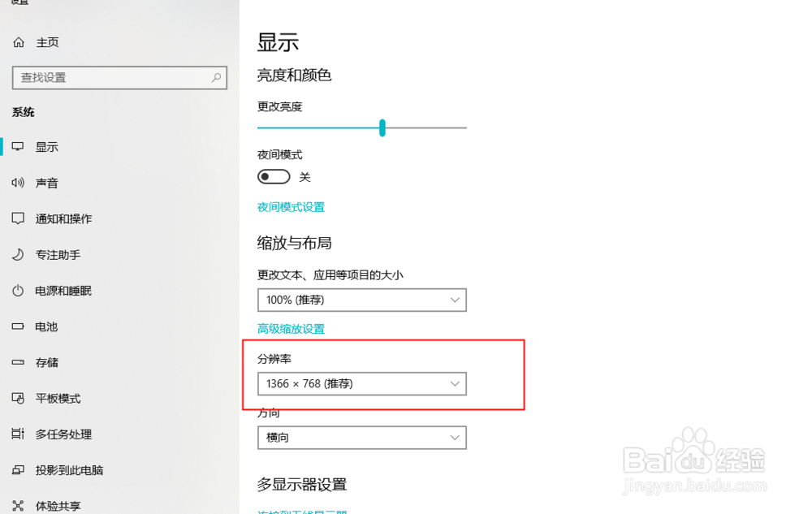Click into the 查找设置 search field
The image size is (812, 514).
pyautogui.click(x=119, y=78)
